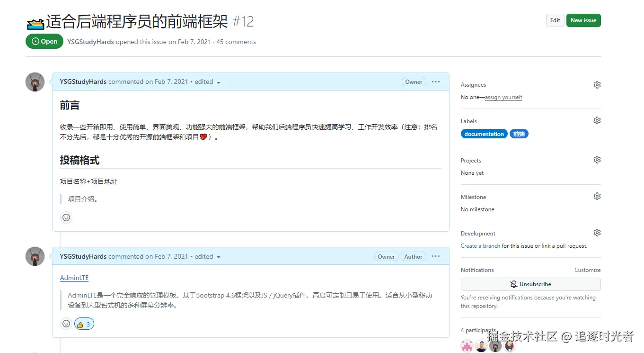The height and width of the screenshot is (353, 644).
Task: Open the Assignees gear settings
Action: point(597,85)
